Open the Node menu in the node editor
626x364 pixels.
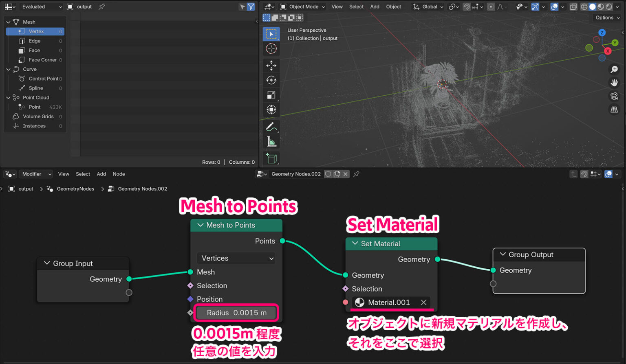119,174
